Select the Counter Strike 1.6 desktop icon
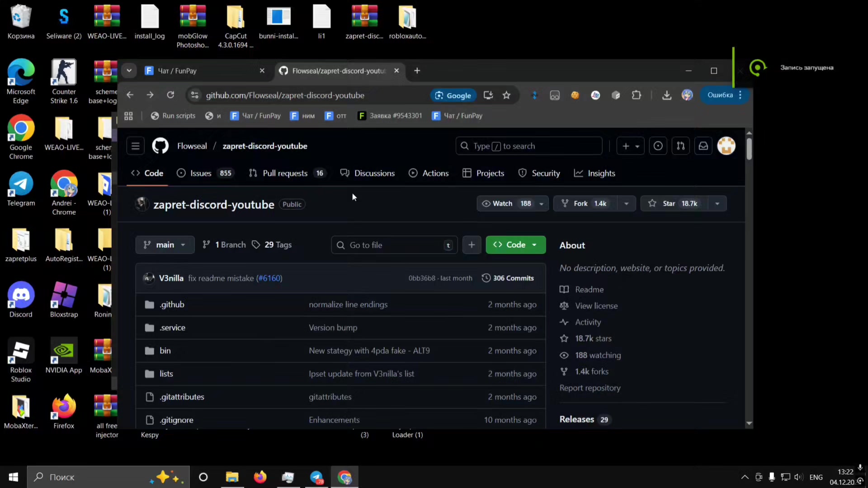 click(x=64, y=82)
